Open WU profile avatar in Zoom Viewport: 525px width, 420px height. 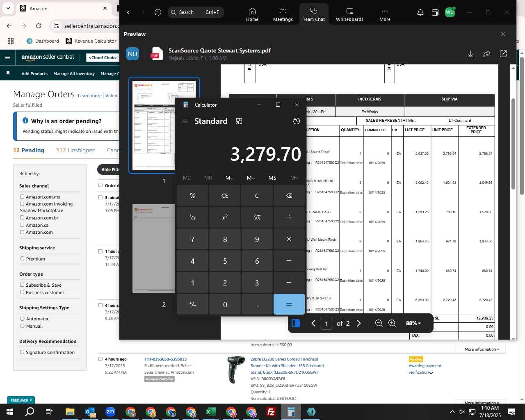[x=450, y=12]
